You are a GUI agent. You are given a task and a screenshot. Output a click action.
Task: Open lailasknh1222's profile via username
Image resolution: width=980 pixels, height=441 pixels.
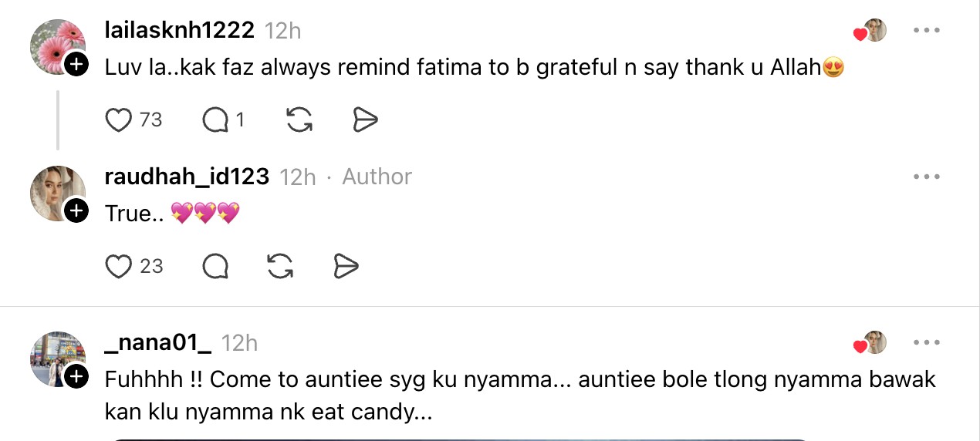[x=179, y=30]
